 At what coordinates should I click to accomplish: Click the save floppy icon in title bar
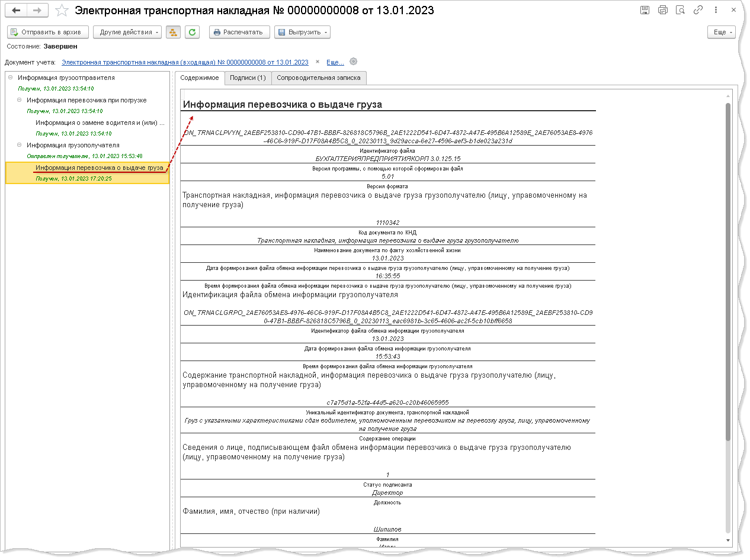[645, 10]
